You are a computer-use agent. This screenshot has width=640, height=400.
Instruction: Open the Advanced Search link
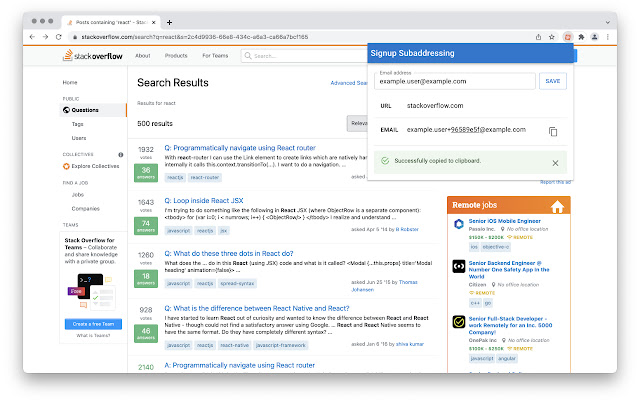point(349,83)
